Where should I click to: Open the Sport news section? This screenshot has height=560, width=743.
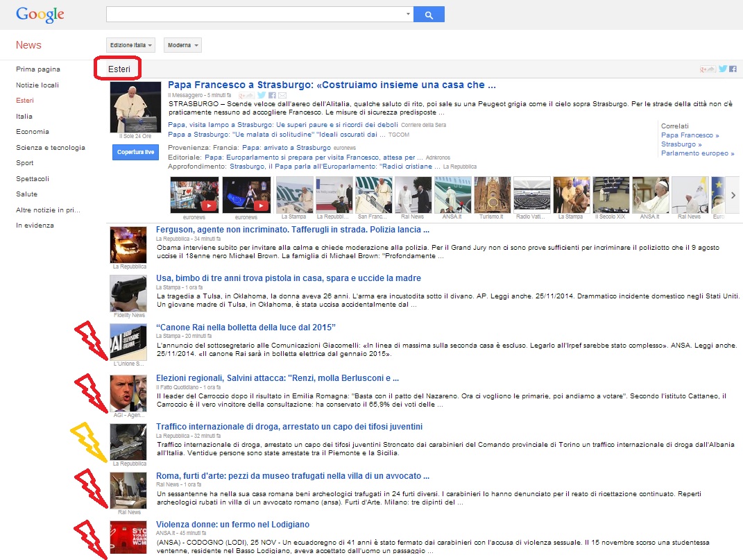pos(25,163)
